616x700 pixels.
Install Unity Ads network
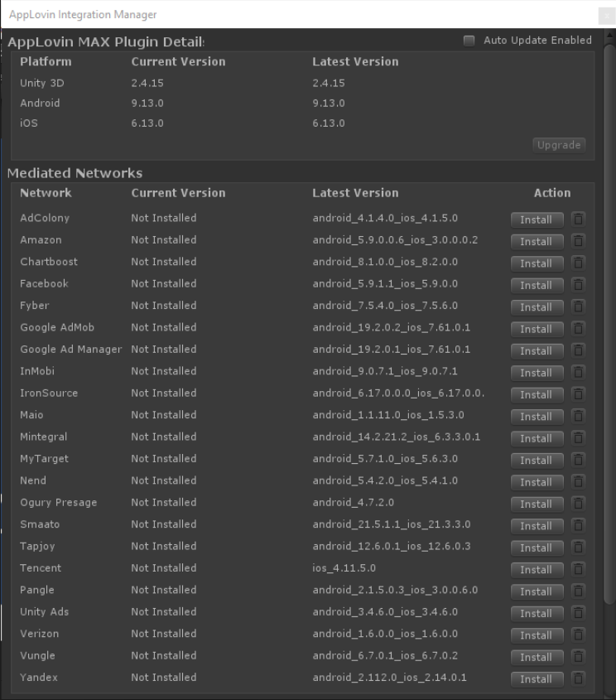point(537,613)
